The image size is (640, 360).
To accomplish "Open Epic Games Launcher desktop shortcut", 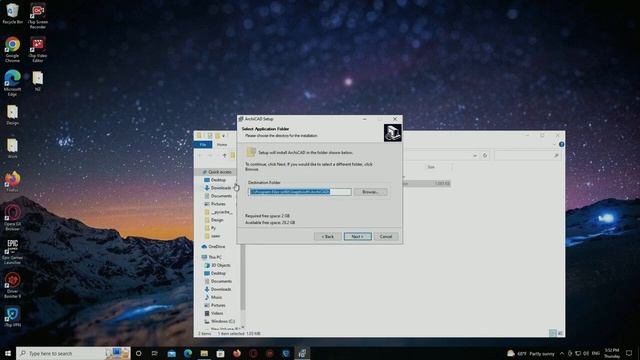I will tap(12, 252).
